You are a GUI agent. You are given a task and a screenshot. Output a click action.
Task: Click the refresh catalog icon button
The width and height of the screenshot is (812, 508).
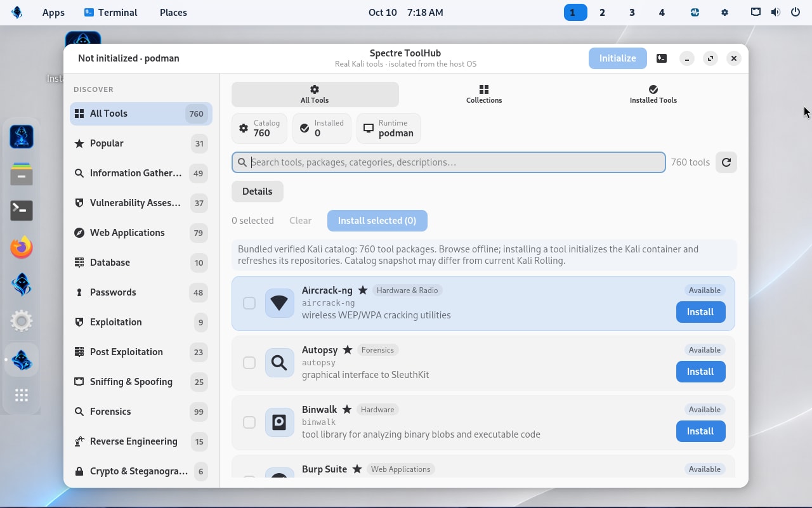(726, 162)
